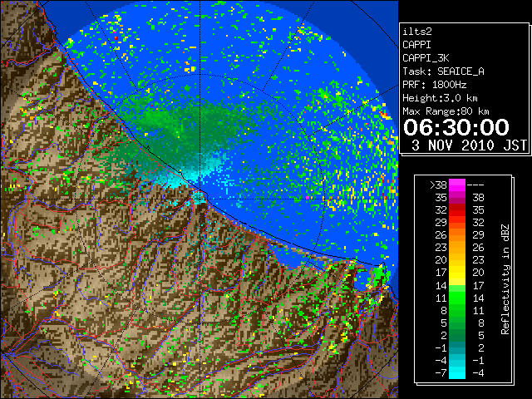Image resolution: width=532 pixels, height=399 pixels.
Task: Click the green 8 dBZ legend color
Action: (x=456, y=310)
